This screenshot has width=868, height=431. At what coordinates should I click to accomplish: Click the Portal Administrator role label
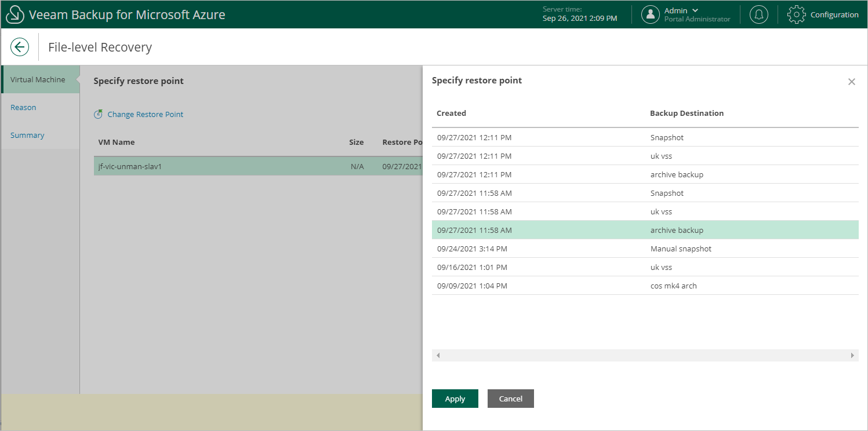pyautogui.click(x=698, y=19)
